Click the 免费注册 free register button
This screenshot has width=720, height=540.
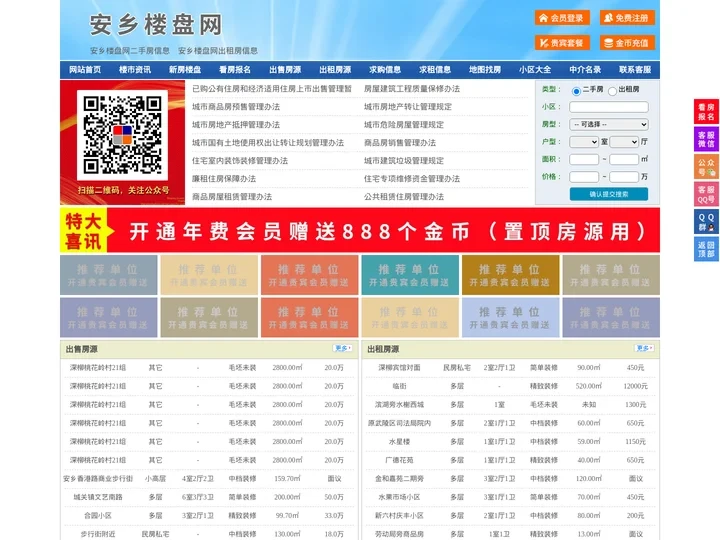coord(627,18)
